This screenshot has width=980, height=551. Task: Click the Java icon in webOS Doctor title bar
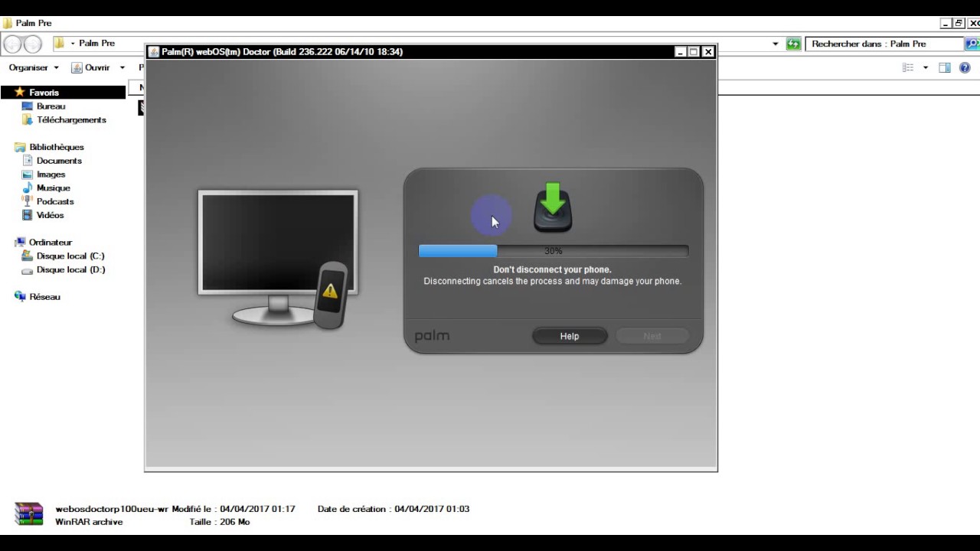tap(154, 52)
